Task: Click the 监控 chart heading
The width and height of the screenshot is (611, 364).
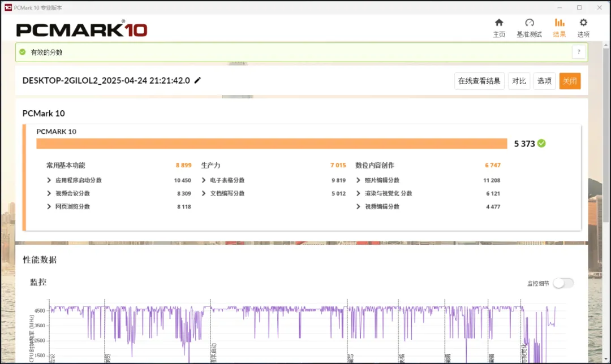Action: [38, 282]
